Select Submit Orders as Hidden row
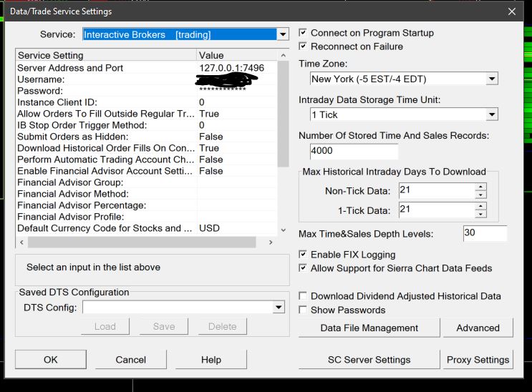The width and height of the screenshot is (532, 392). point(146,137)
